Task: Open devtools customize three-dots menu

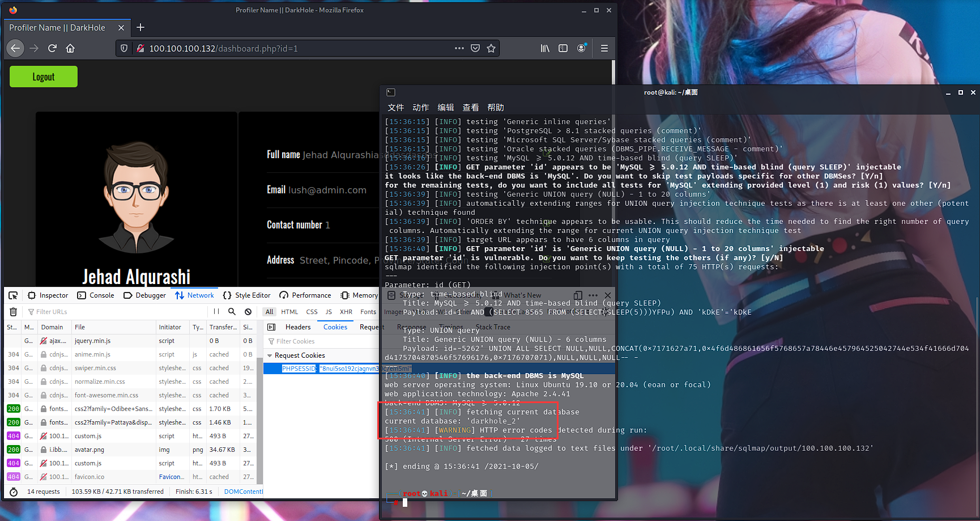Action: click(x=593, y=295)
